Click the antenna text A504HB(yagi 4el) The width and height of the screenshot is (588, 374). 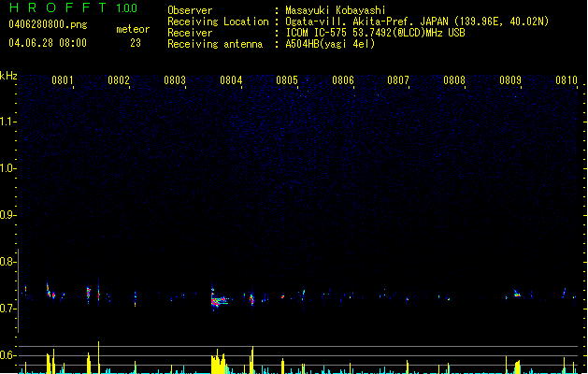[x=330, y=44]
